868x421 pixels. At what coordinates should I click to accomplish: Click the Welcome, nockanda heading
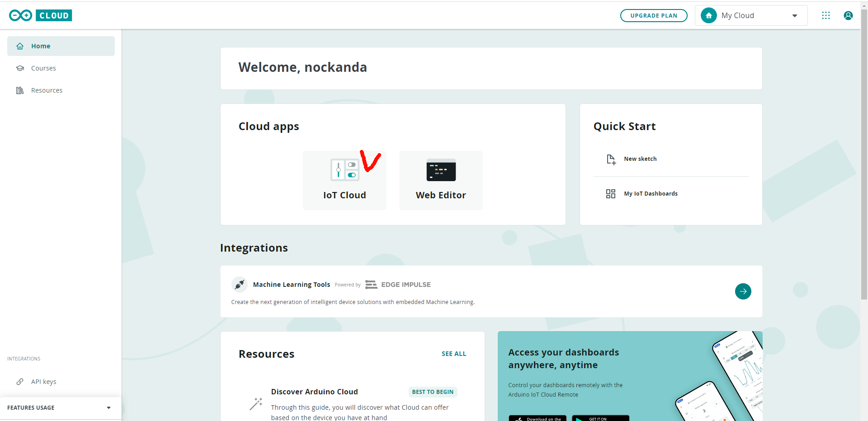tap(302, 67)
